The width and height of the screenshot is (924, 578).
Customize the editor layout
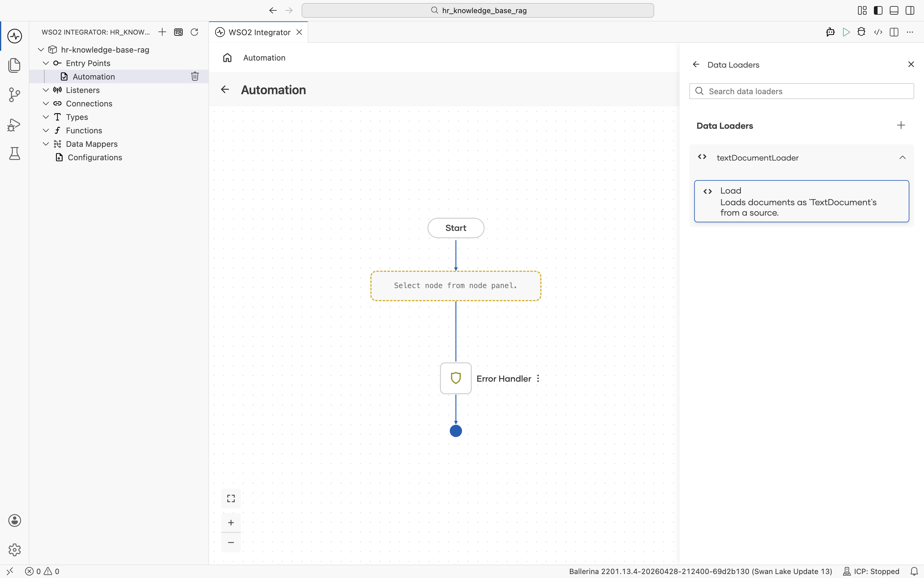click(x=862, y=10)
